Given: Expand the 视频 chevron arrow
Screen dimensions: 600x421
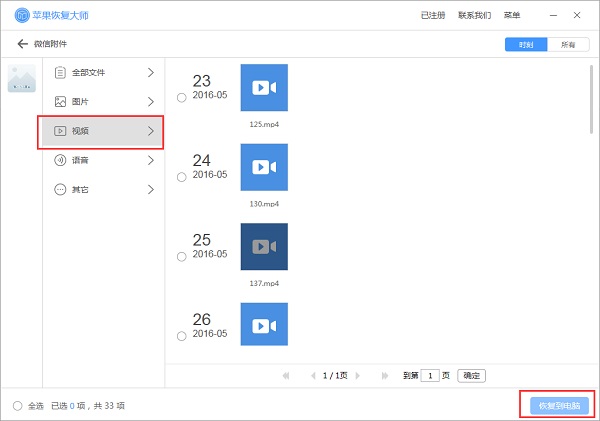Looking at the screenshot, I should coord(151,131).
